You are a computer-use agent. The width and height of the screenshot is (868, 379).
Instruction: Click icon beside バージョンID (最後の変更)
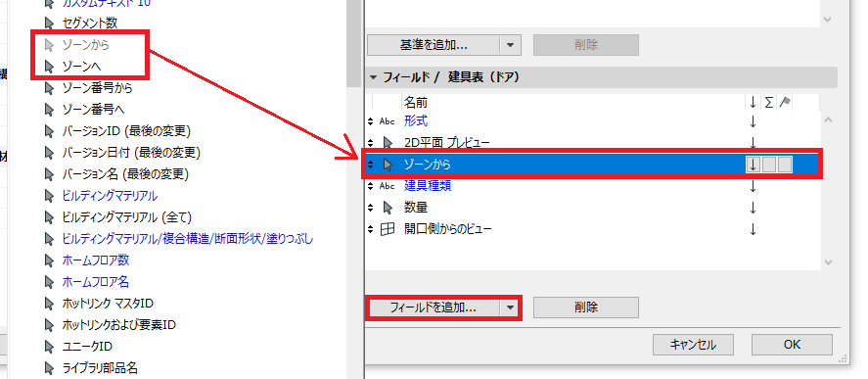[x=49, y=131]
